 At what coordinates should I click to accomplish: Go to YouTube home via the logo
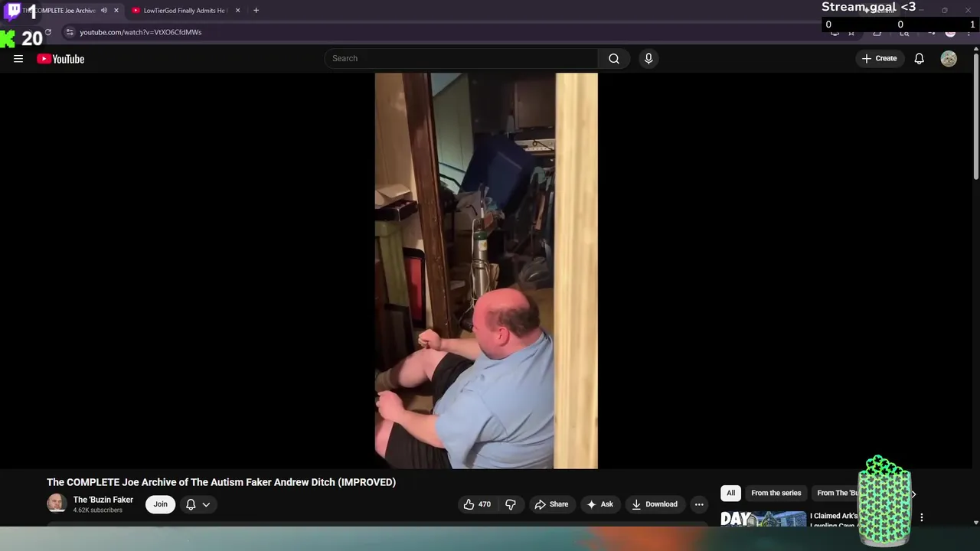coord(60,59)
